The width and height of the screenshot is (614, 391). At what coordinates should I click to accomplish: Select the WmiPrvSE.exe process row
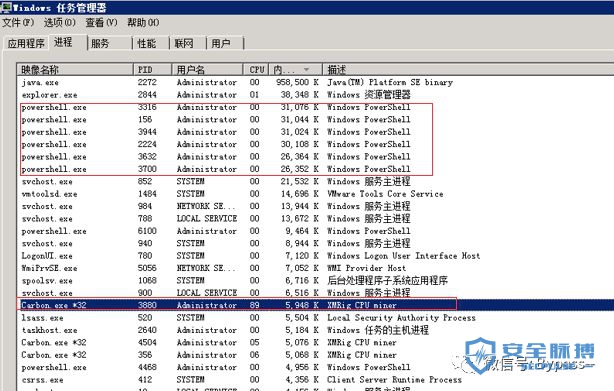pyautogui.click(x=315, y=268)
